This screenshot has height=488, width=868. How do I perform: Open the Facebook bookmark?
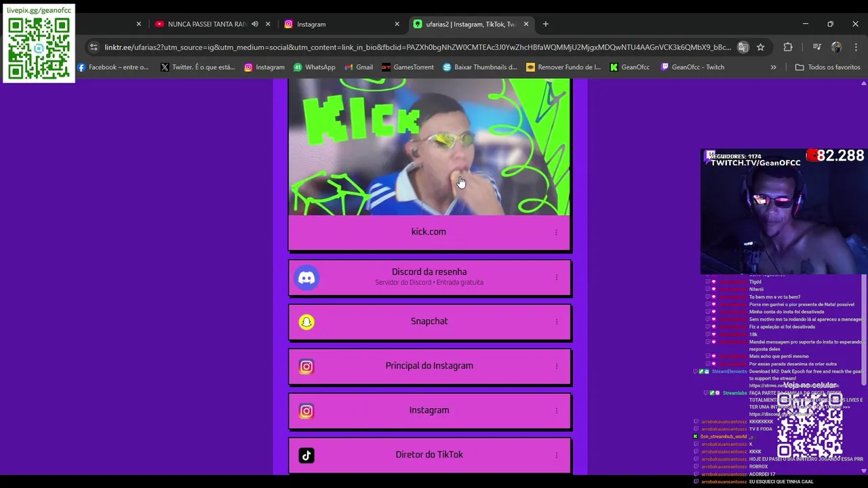point(113,67)
